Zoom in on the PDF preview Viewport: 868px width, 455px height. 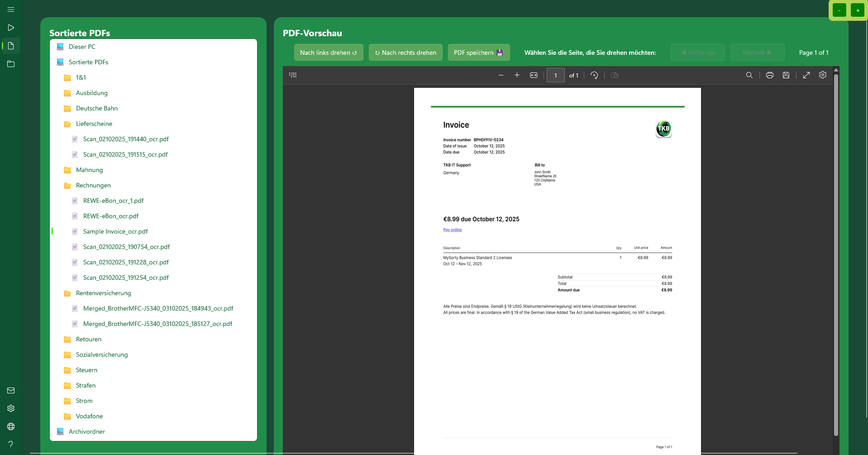coord(517,75)
